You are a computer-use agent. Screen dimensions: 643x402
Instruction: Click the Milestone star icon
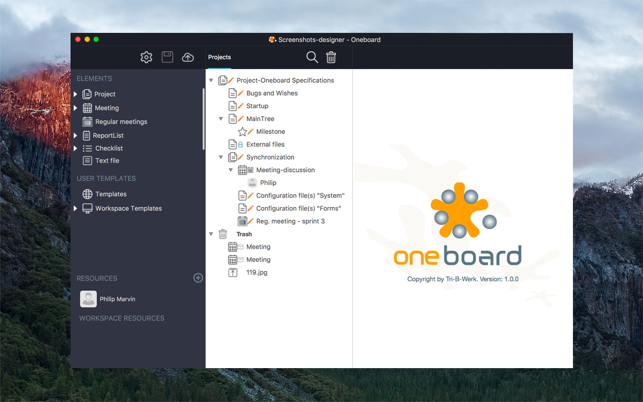(242, 131)
